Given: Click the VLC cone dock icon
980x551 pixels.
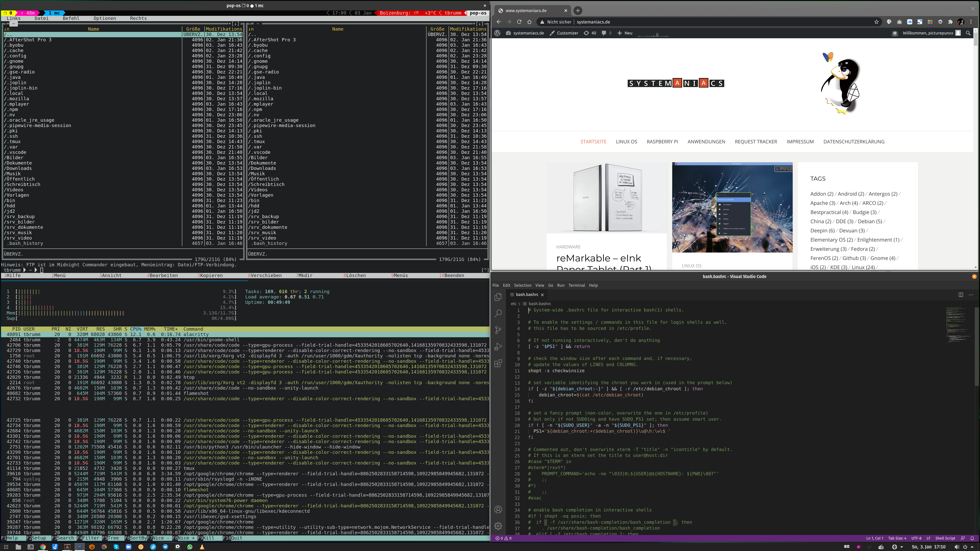Looking at the screenshot, I should pos(202,547).
